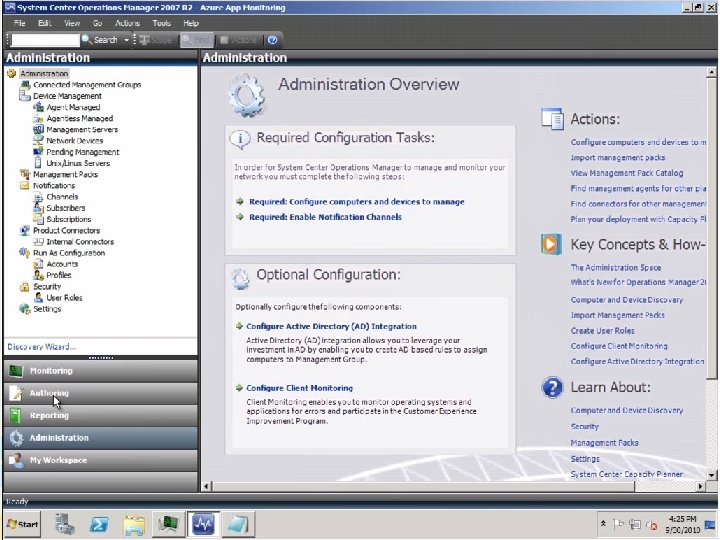Click the Notifications envelope icon

coord(25,186)
